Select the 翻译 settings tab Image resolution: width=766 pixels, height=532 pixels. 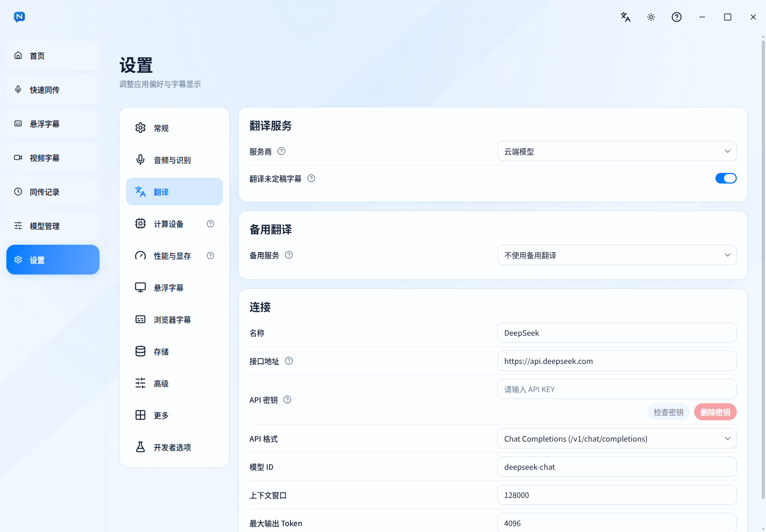(174, 192)
